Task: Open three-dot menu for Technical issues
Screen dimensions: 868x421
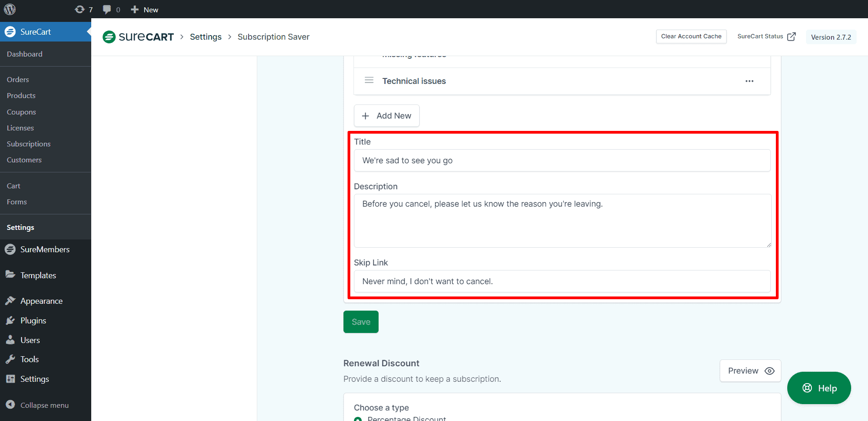Action: (x=749, y=81)
